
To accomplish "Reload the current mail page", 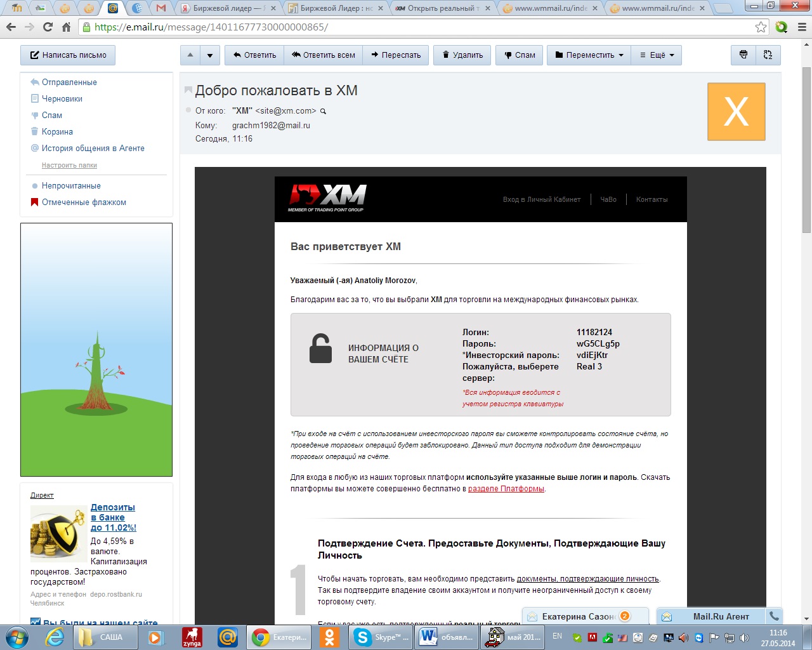I will (x=48, y=27).
